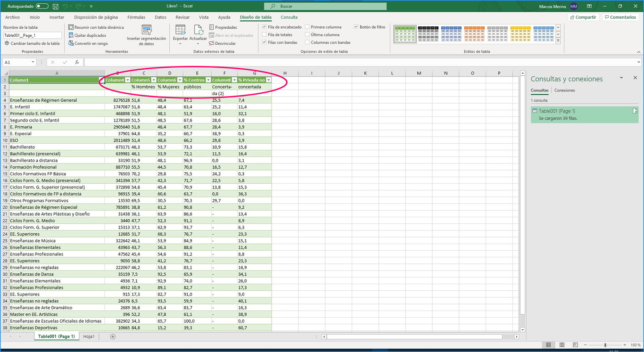This screenshot has width=644, height=352.
Task: Uncheck Filas con bandas
Action: 264,42
